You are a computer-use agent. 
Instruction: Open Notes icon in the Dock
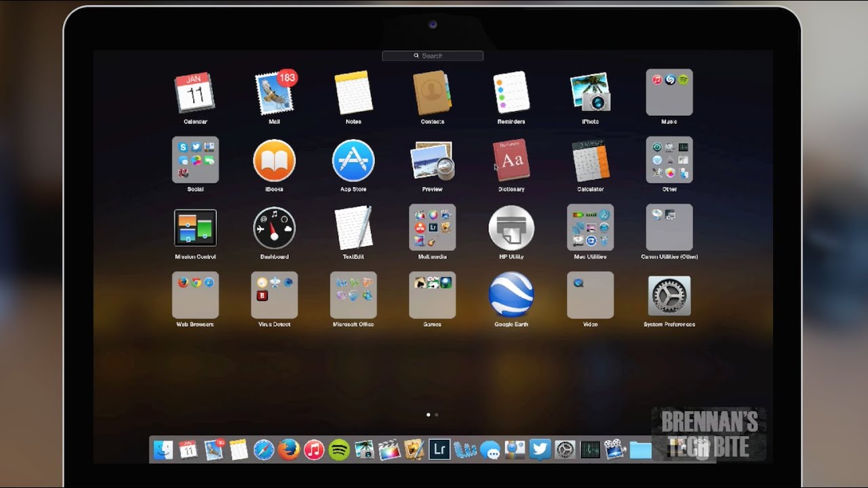coord(239,449)
